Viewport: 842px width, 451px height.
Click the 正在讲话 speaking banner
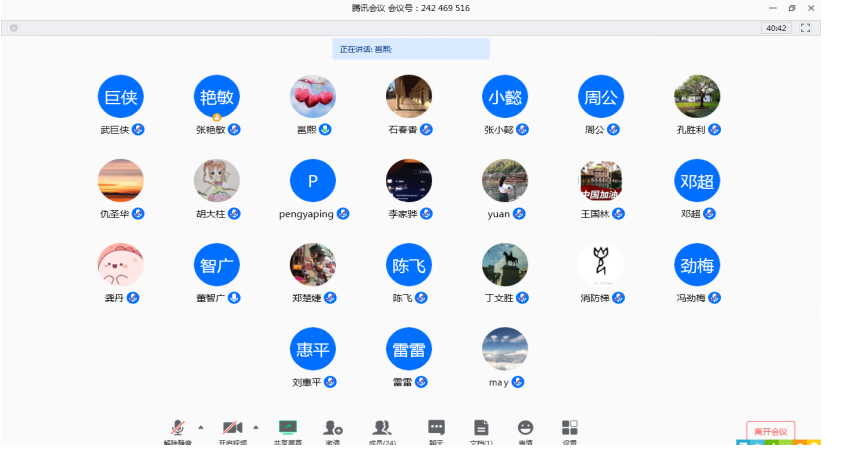point(410,49)
